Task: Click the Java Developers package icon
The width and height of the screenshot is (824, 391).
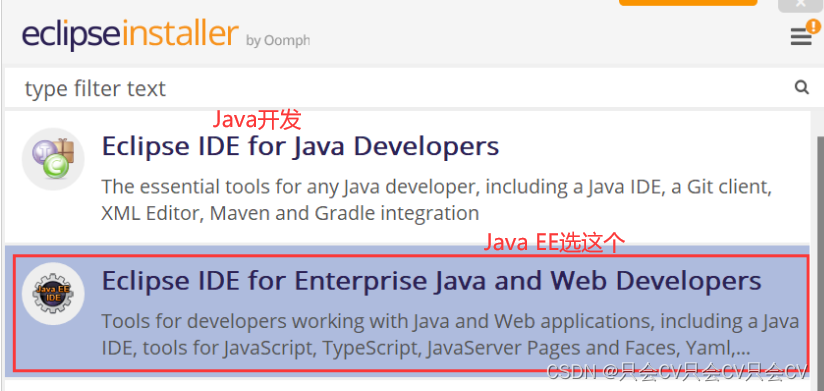Action: pyautogui.click(x=53, y=159)
